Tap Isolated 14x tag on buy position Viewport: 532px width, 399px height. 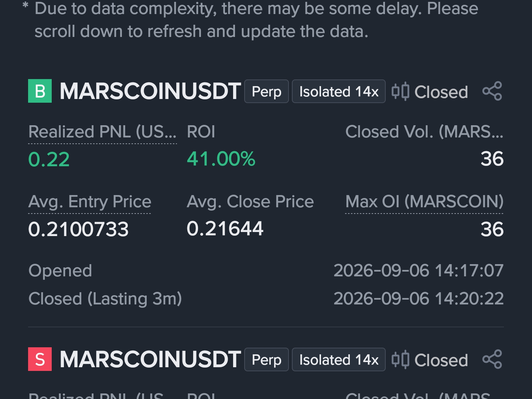(339, 91)
